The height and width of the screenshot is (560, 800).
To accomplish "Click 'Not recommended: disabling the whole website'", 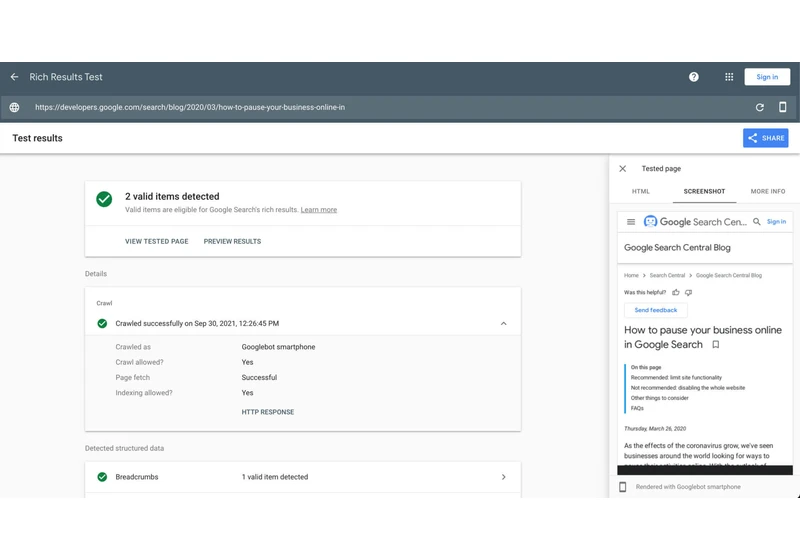I will click(x=688, y=388).
